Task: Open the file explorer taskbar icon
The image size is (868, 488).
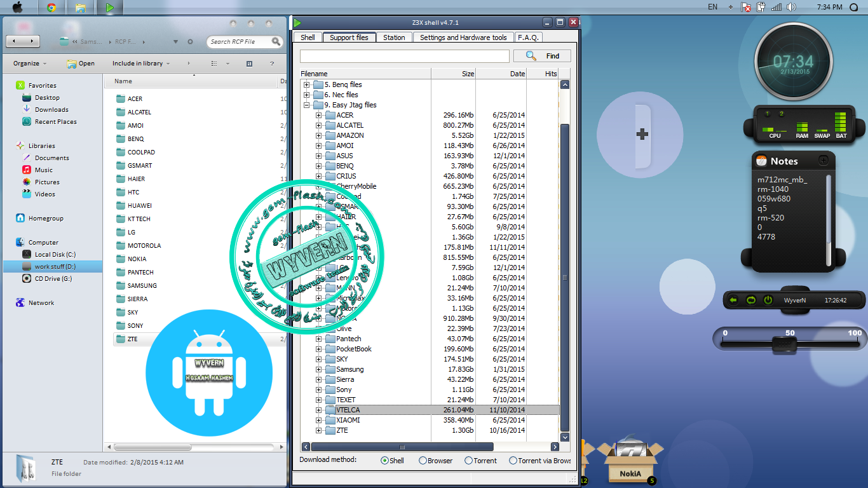Action: point(81,8)
